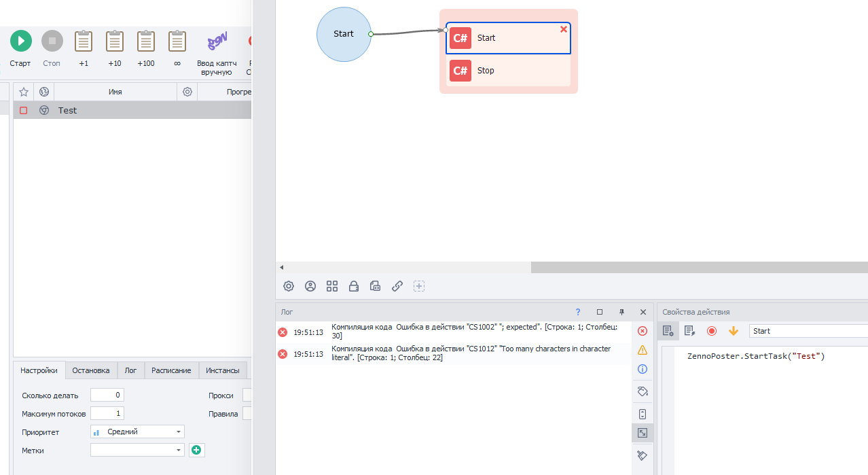Switch to Расписание tab

click(171, 370)
